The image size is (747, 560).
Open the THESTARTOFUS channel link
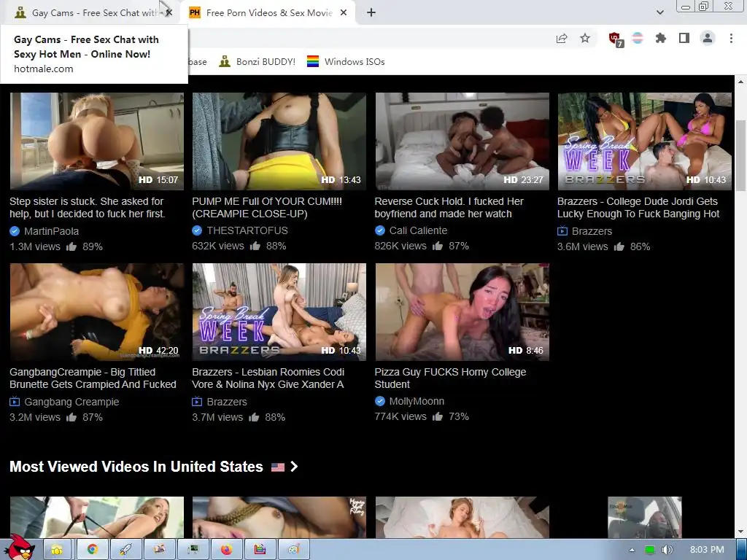point(247,230)
